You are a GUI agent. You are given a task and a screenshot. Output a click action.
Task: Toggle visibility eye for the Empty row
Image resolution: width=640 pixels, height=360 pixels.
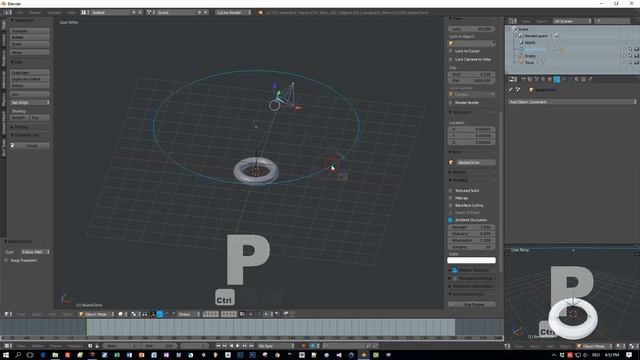624,56
